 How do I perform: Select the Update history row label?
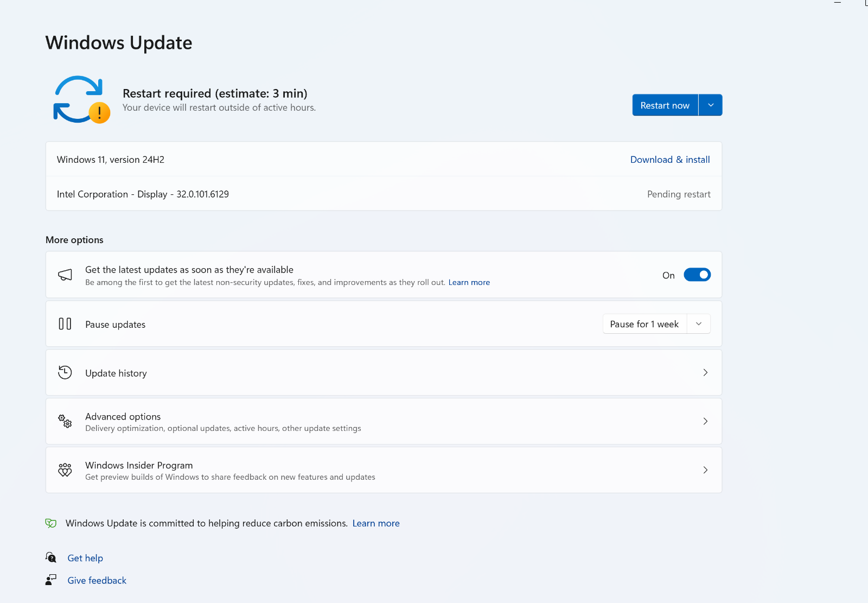(x=116, y=373)
